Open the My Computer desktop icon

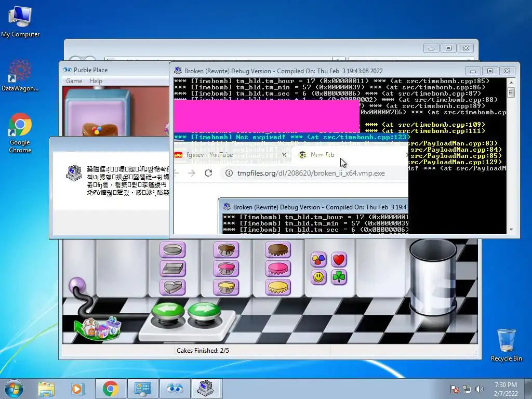click(x=20, y=21)
